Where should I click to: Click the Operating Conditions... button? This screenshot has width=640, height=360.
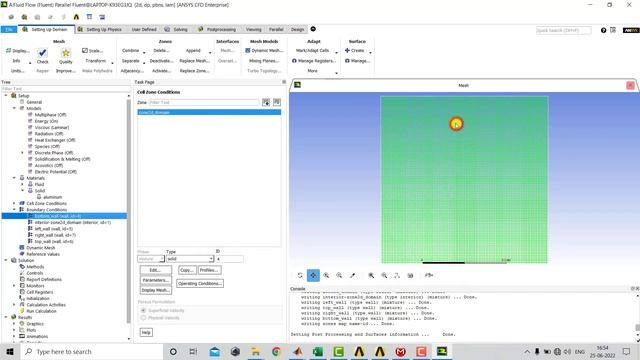[x=200, y=283]
